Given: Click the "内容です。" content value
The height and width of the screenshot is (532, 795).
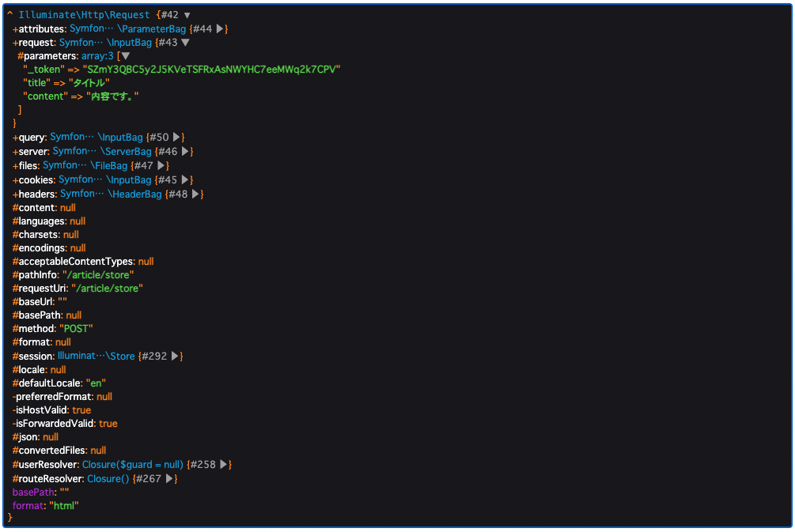Looking at the screenshot, I should 112,96.
